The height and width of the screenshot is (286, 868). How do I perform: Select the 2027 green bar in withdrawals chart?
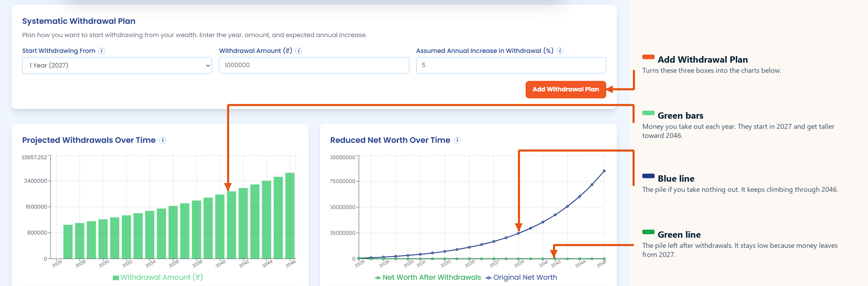coord(68,242)
